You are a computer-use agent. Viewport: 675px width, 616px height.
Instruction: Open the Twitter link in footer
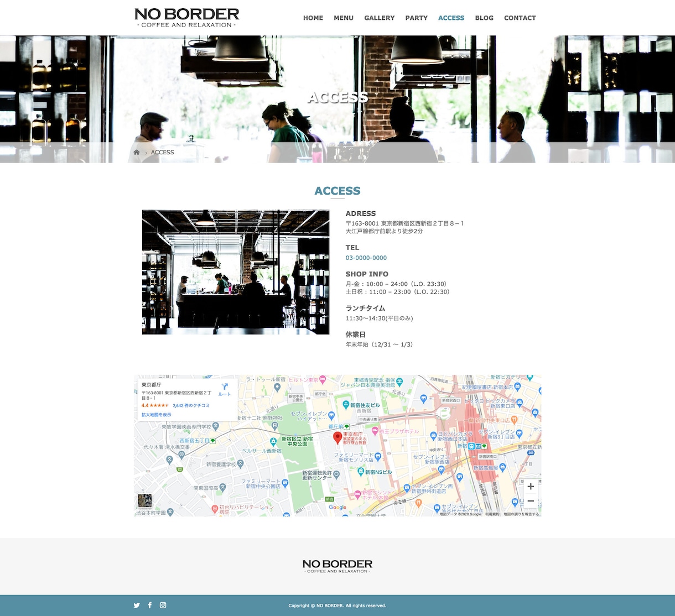(137, 605)
